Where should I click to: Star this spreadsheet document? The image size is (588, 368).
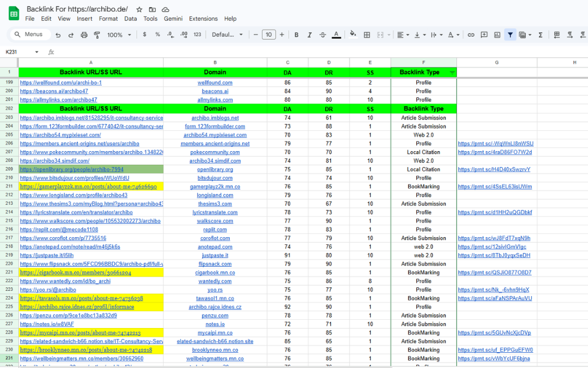coord(139,10)
